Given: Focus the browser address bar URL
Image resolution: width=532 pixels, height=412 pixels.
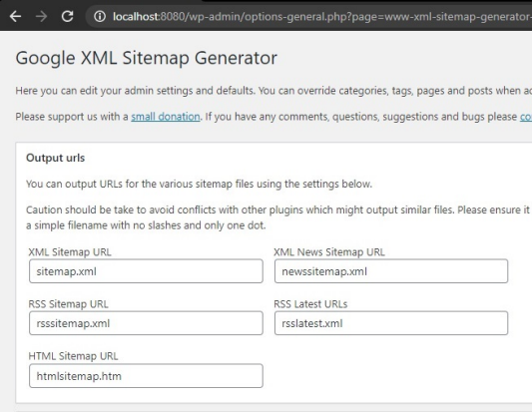Looking at the screenshot, I should (x=321, y=16).
